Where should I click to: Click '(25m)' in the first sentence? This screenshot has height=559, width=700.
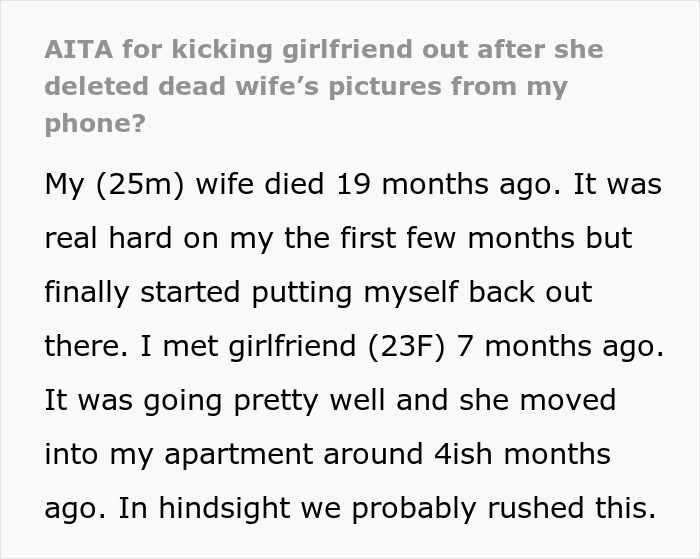140,184
